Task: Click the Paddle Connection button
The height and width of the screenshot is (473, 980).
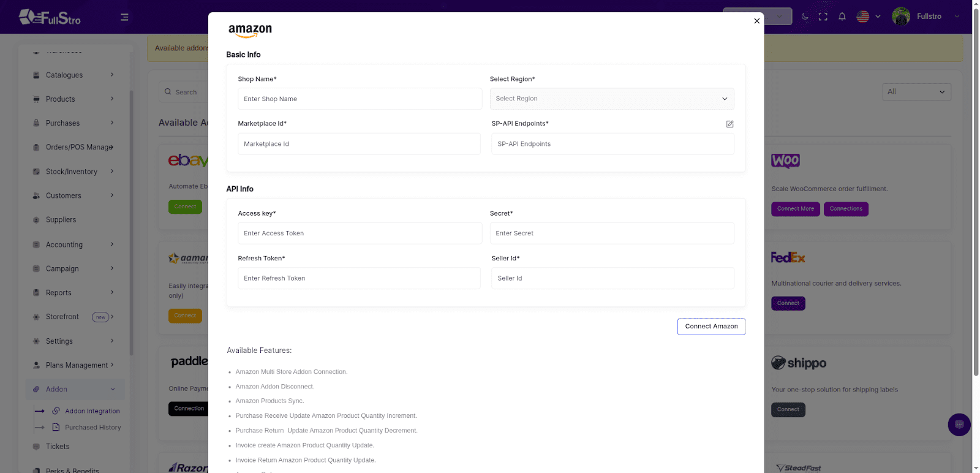Action: [x=189, y=409]
